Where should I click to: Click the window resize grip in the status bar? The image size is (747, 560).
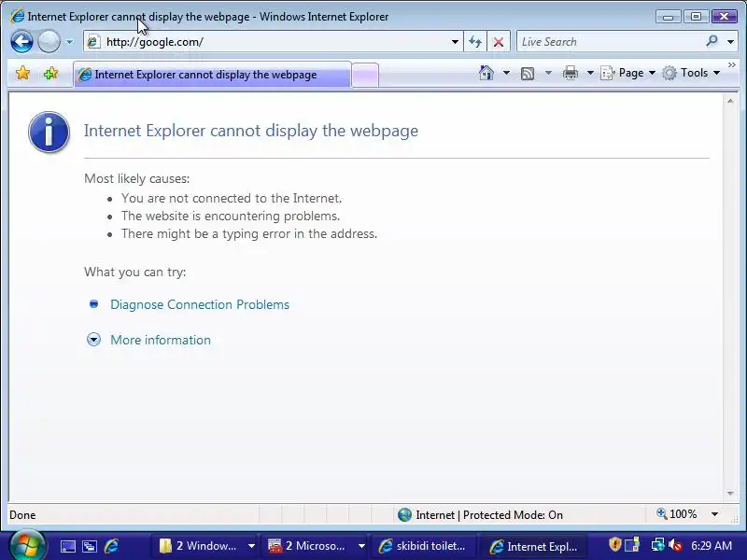734,519
